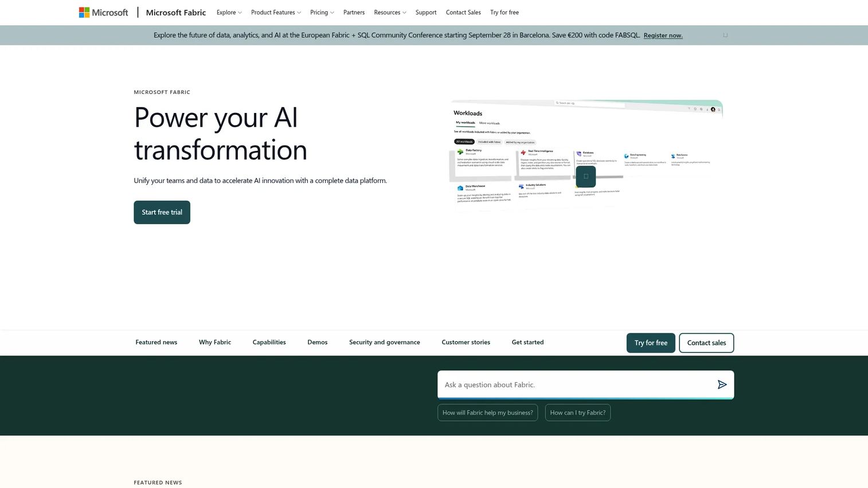Click the FEATURED NEWS heading at the bottom
This screenshot has height=488, width=868.
(x=158, y=483)
